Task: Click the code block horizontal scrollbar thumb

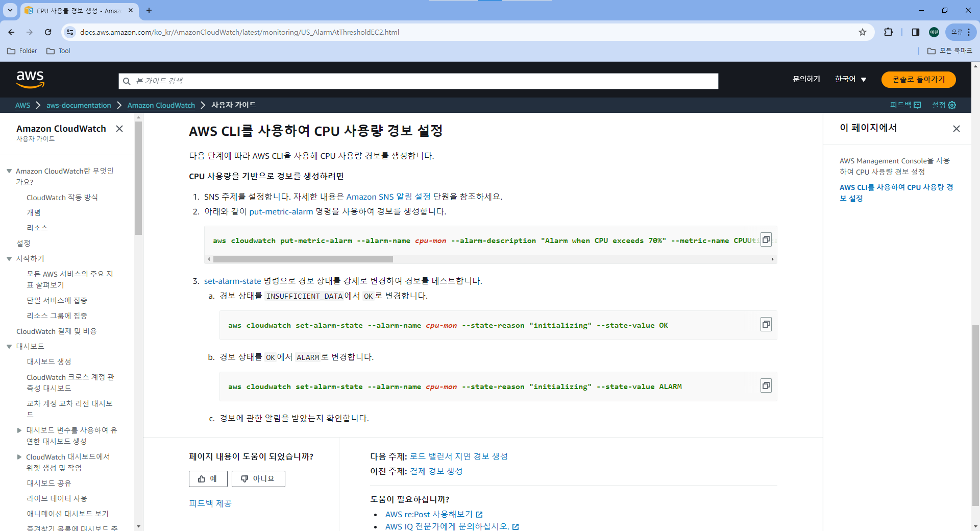Action: point(303,259)
